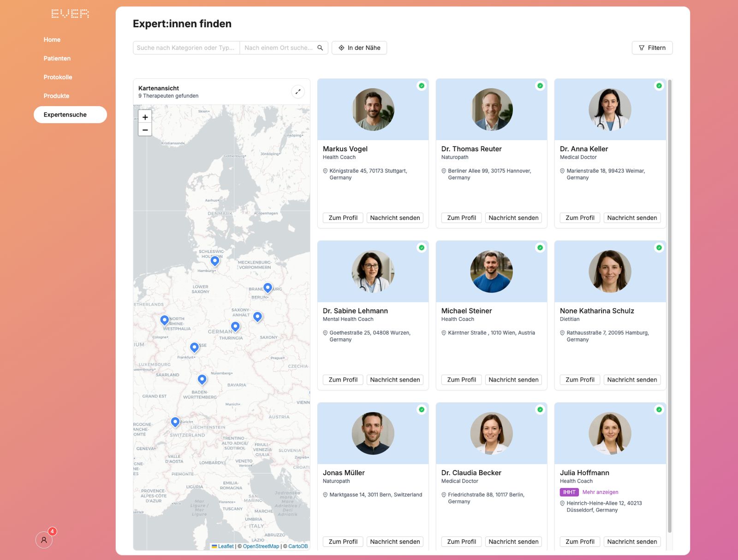
Task: Click the verified green checkmark on Markus Vogel's card
Action: (x=422, y=86)
